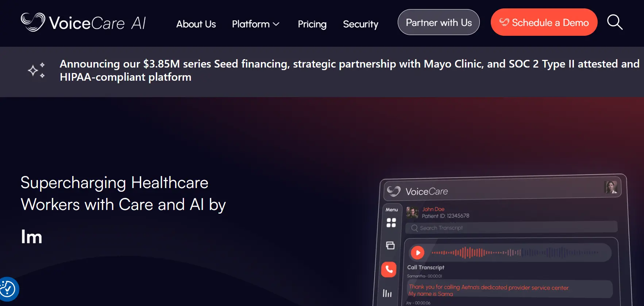Open the analytics bar-chart icon in the sidebar
Screen dimensions: 644x306
(387, 292)
